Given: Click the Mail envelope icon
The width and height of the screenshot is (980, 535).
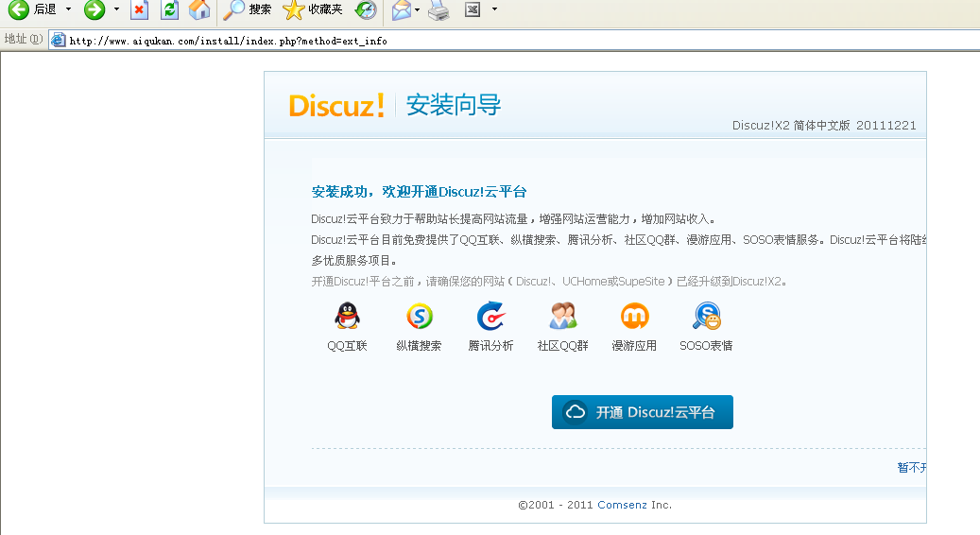Looking at the screenshot, I should coord(402,9).
